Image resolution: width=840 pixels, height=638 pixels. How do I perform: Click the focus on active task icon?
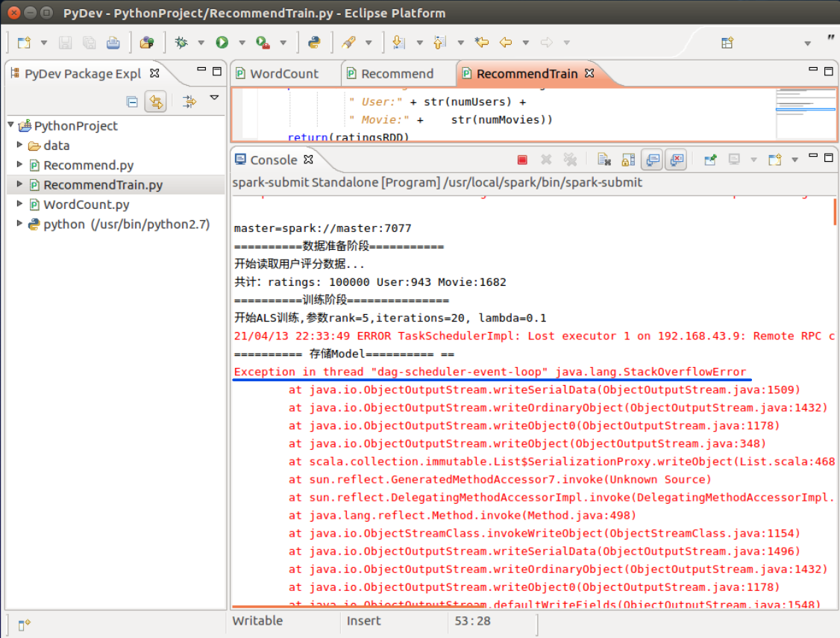[x=189, y=101]
